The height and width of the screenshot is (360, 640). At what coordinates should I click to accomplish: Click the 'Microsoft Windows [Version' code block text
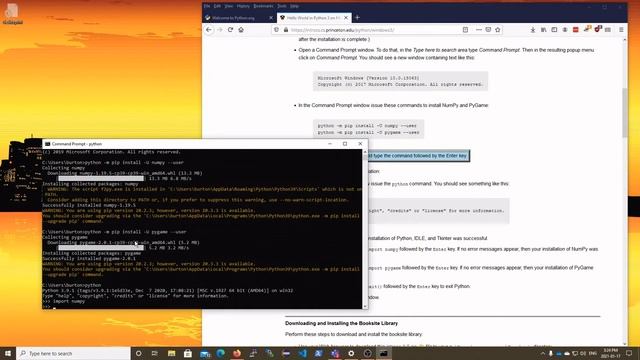[368, 78]
